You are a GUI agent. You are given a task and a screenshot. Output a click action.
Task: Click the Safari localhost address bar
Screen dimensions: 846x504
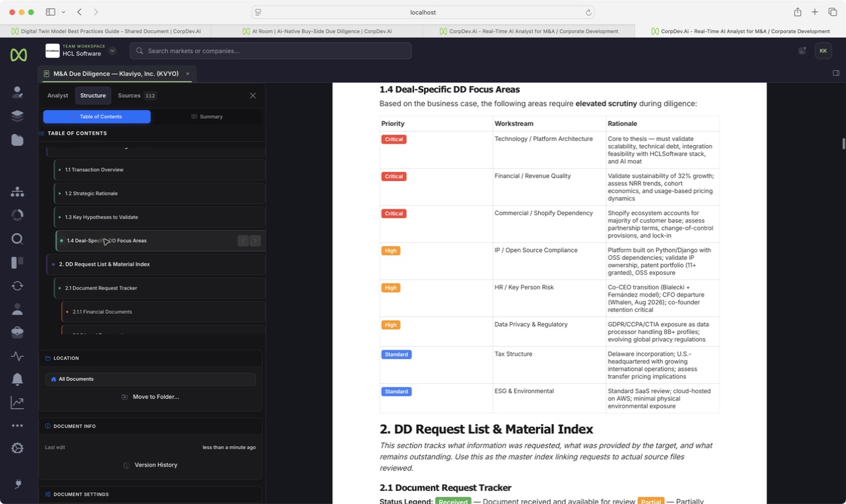[423, 12]
